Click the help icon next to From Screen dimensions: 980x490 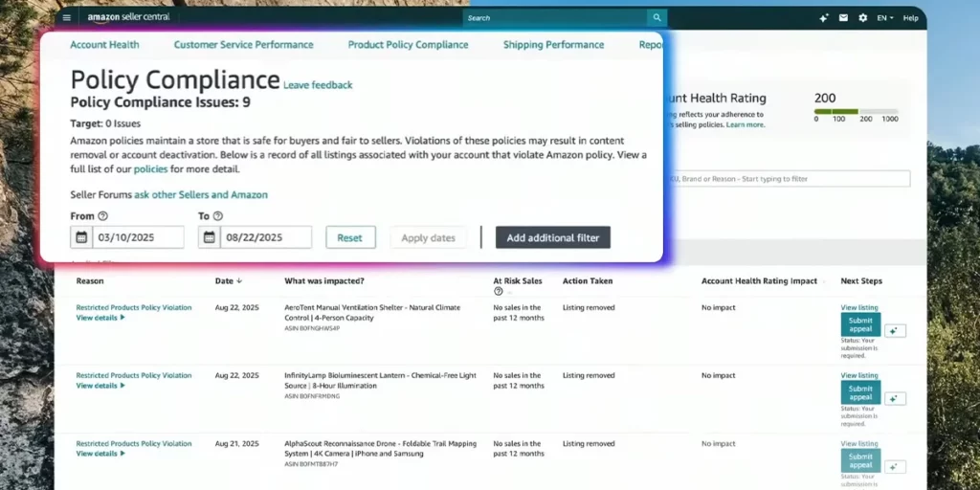[103, 216]
